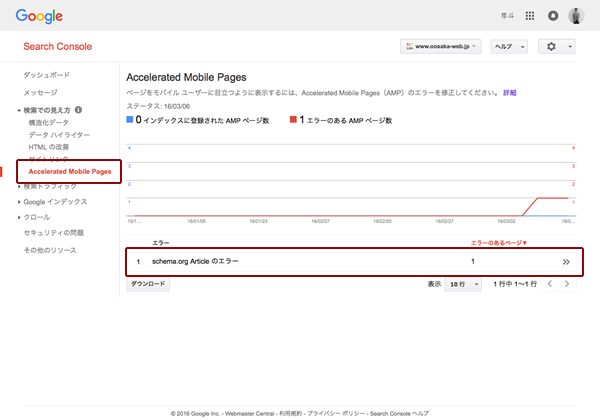The height and width of the screenshot is (420, 600).
Task: Go to the previous results page arrow
Action: 550,284
